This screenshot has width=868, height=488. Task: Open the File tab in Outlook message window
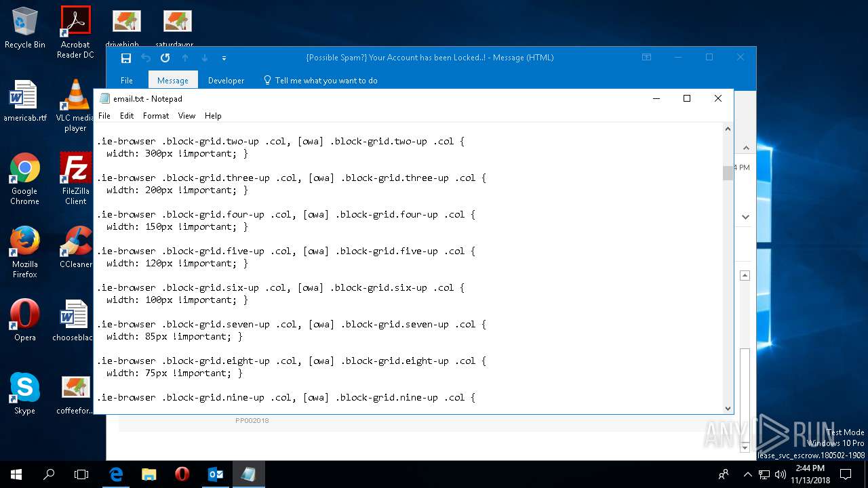[x=127, y=80]
